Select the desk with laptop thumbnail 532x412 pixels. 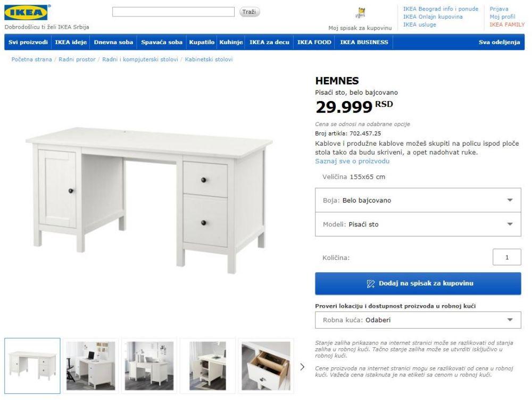pyautogui.click(x=90, y=366)
